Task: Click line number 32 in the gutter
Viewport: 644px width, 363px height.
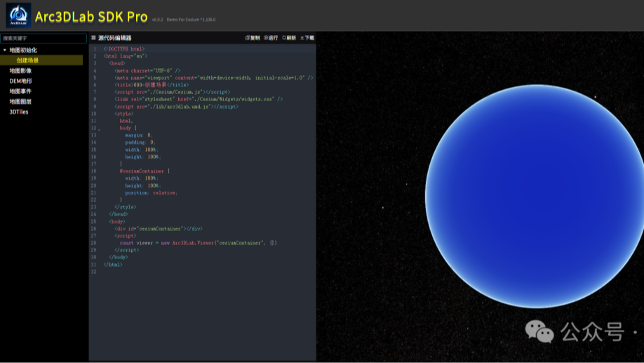Action: click(93, 272)
